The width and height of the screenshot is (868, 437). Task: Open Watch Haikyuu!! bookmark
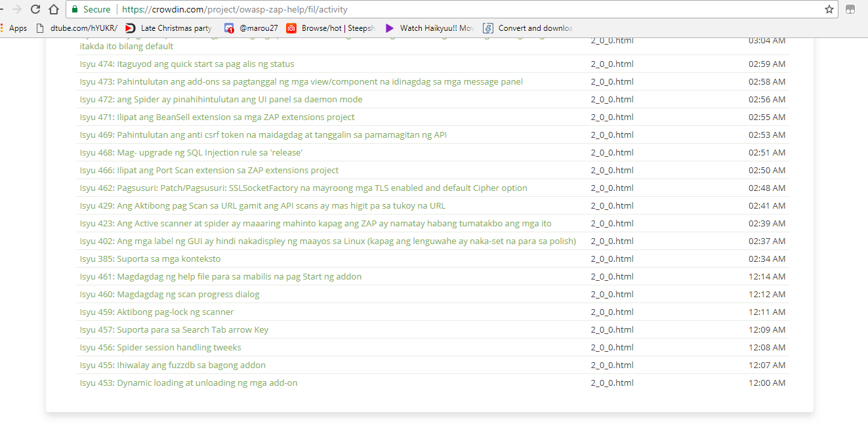pos(430,28)
